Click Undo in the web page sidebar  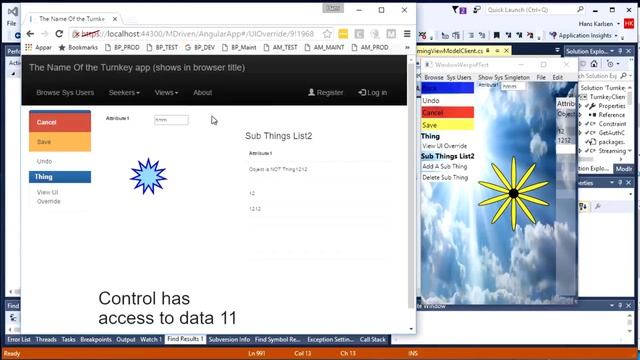tap(44, 161)
